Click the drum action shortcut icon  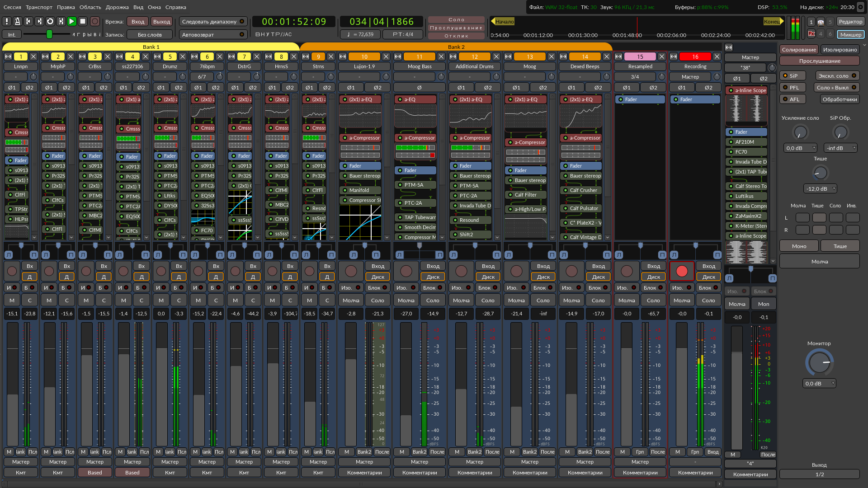tap(821, 22)
